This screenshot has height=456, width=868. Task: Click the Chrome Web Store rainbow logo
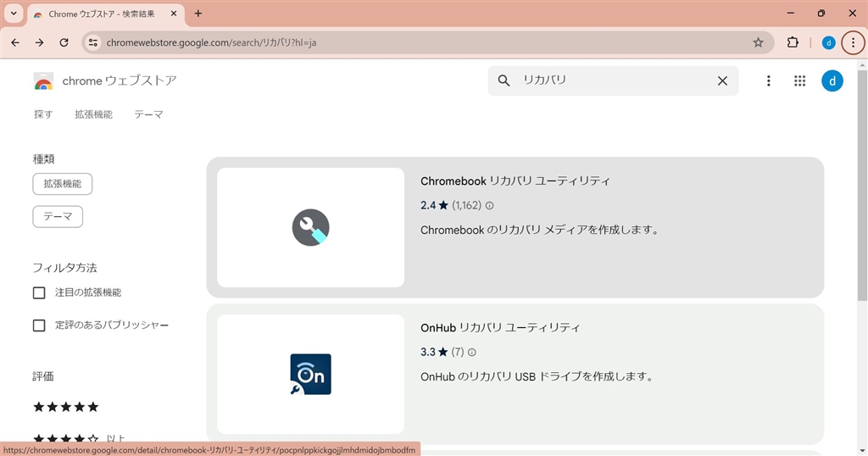[x=43, y=81]
